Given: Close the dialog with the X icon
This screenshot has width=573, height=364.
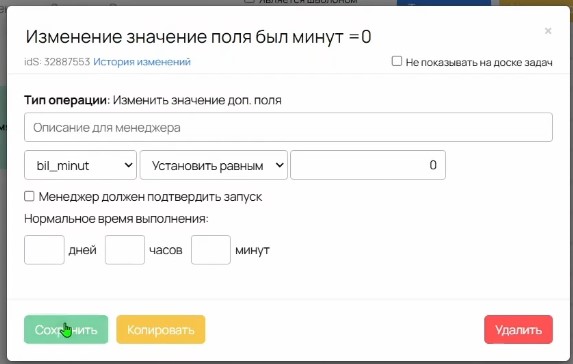Looking at the screenshot, I should (548, 31).
